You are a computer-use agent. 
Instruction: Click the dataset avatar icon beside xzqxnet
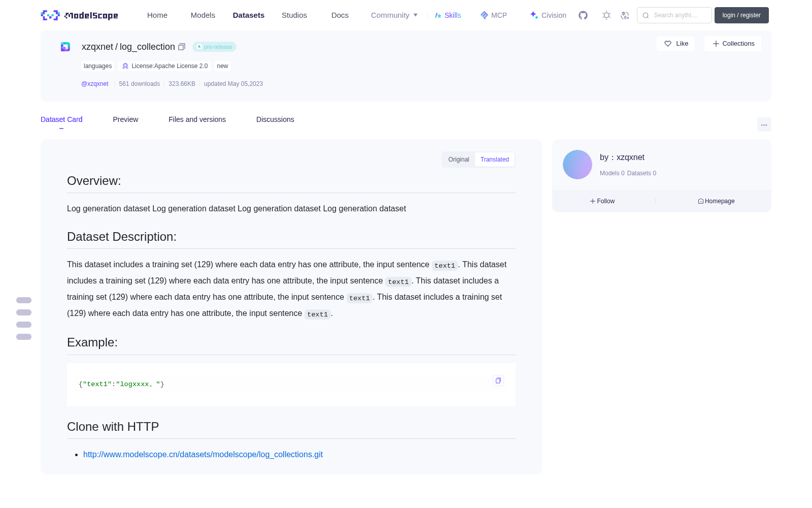pyautogui.click(x=65, y=47)
